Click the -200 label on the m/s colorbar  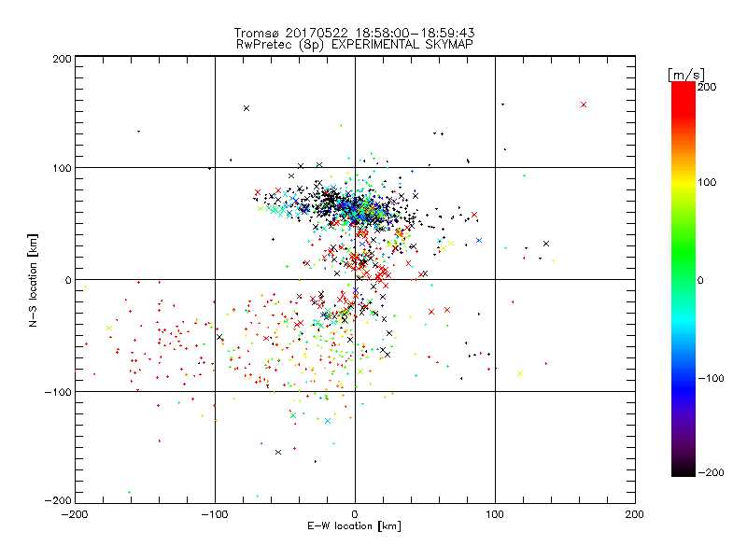(x=711, y=472)
